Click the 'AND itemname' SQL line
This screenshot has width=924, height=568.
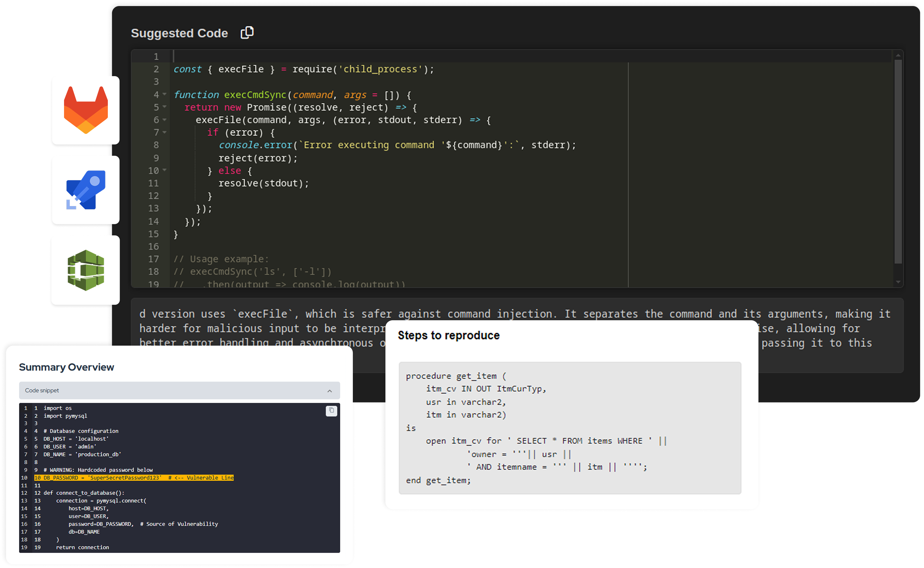[x=557, y=467]
